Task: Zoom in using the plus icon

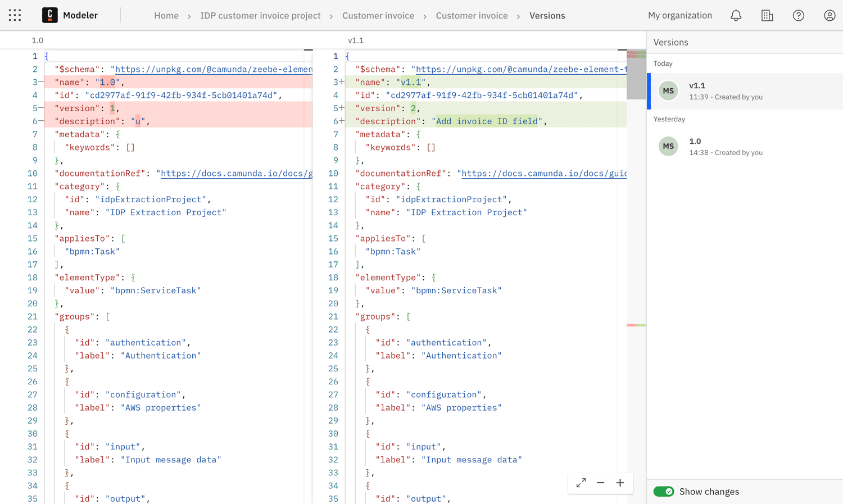Action: point(619,483)
